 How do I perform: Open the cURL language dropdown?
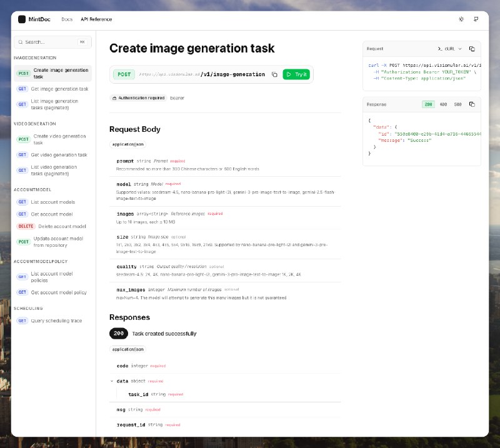point(450,48)
